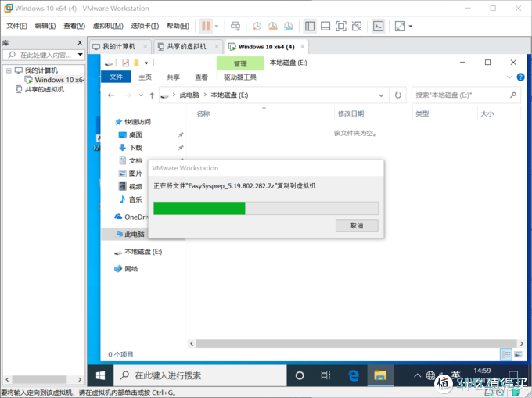Viewport: 532px width, 398px height.
Task: Select 网络 in navigation pane
Action: coord(126,269)
